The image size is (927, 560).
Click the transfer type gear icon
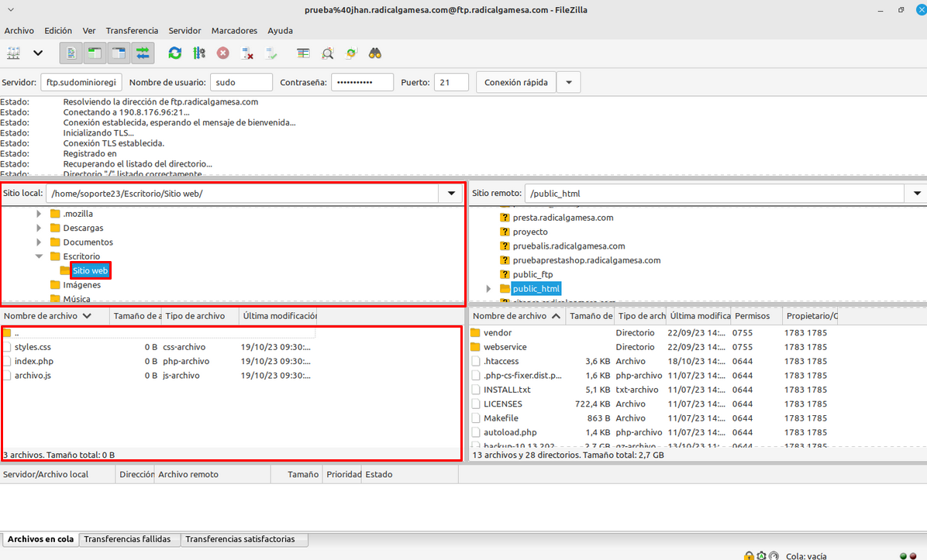click(x=761, y=556)
